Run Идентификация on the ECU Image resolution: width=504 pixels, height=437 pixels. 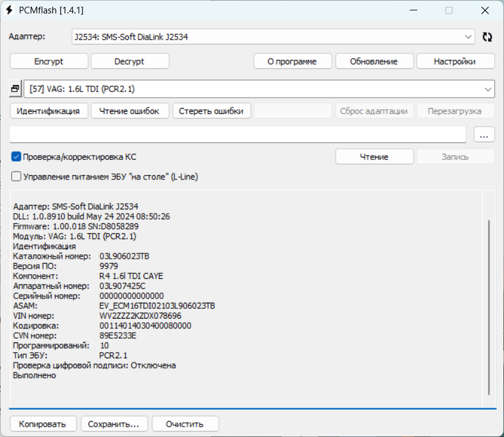pyautogui.click(x=48, y=111)
